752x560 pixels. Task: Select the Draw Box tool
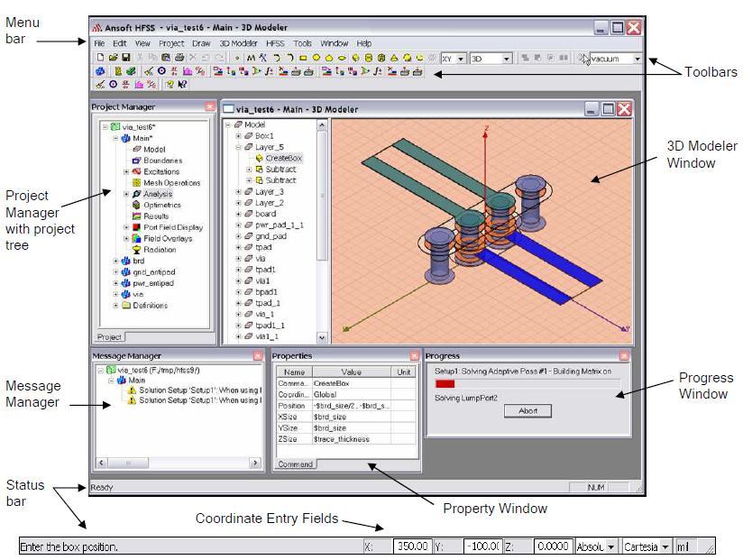pyautogui.click(x=355, y=58)
